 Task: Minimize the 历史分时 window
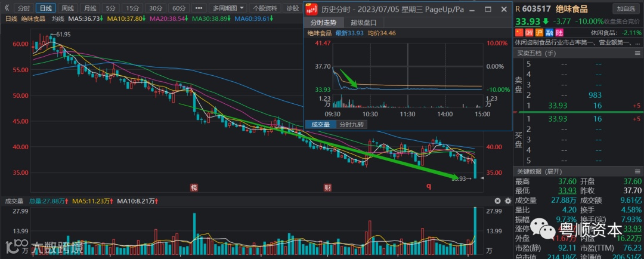pyautogui.click(x=473, y=9)
